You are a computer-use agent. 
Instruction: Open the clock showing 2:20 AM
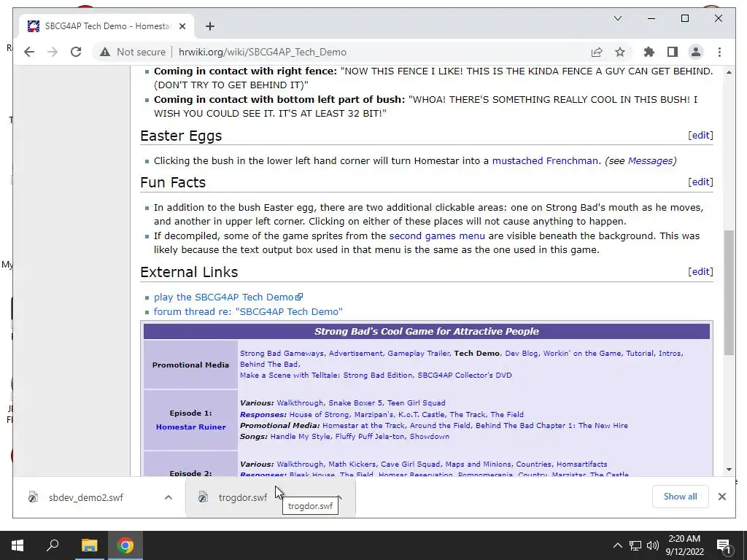click(x=684, y=545)
